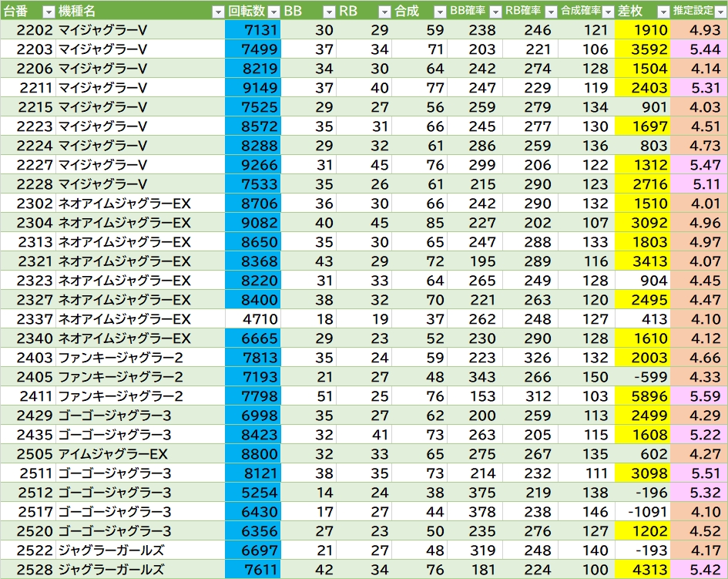Open the BB column filter dropdown
The width and height of the screenshot is (728, 579).
pyautogui.click(x=330, y=12)
